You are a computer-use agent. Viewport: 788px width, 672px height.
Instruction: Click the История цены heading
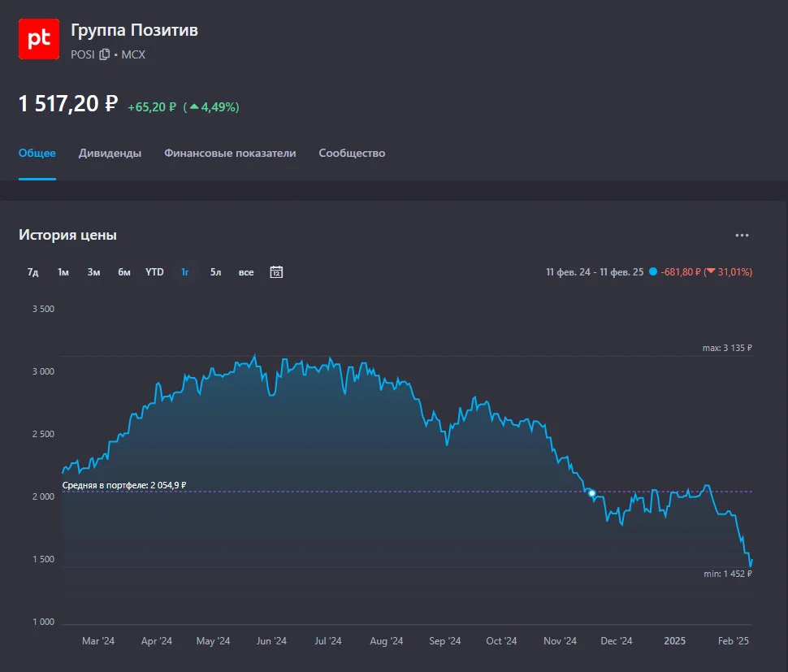point(67,235)
